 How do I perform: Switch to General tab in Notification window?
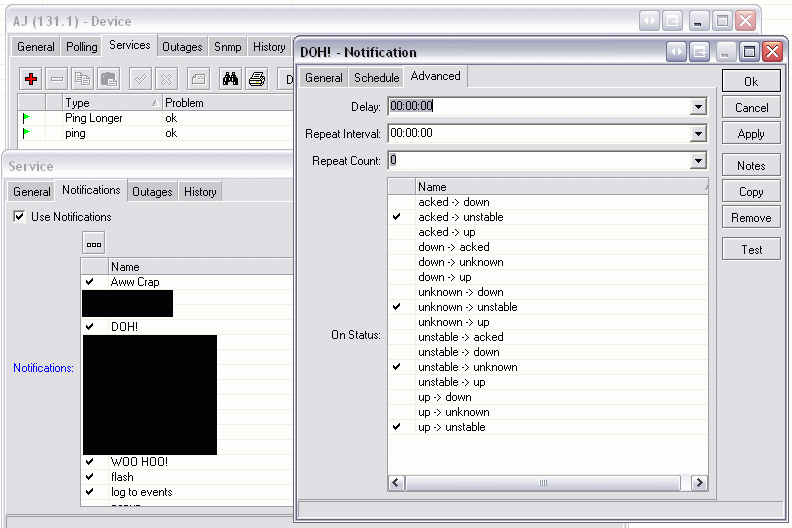coord(324,78)
